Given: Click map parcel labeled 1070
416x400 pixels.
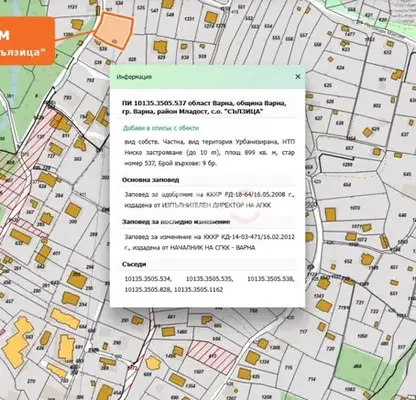Looking at the screenshot, I should 355,208.
